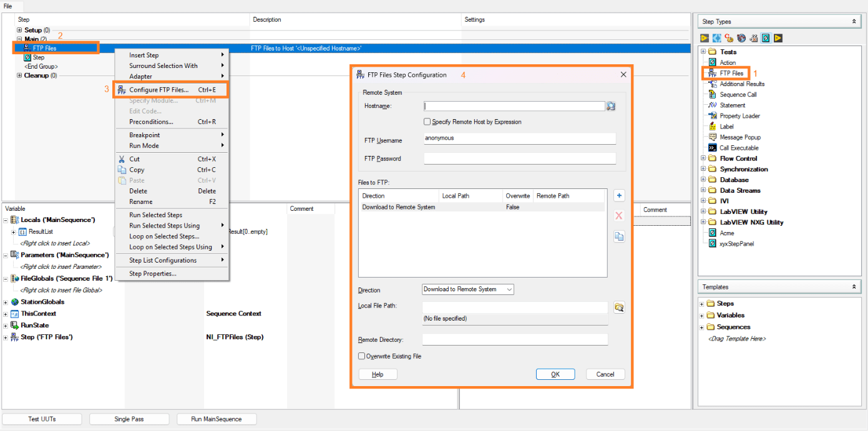This screenshot has width=868, height=431.
Task: Collapse the Templates panel chevron
Action: 854,287
